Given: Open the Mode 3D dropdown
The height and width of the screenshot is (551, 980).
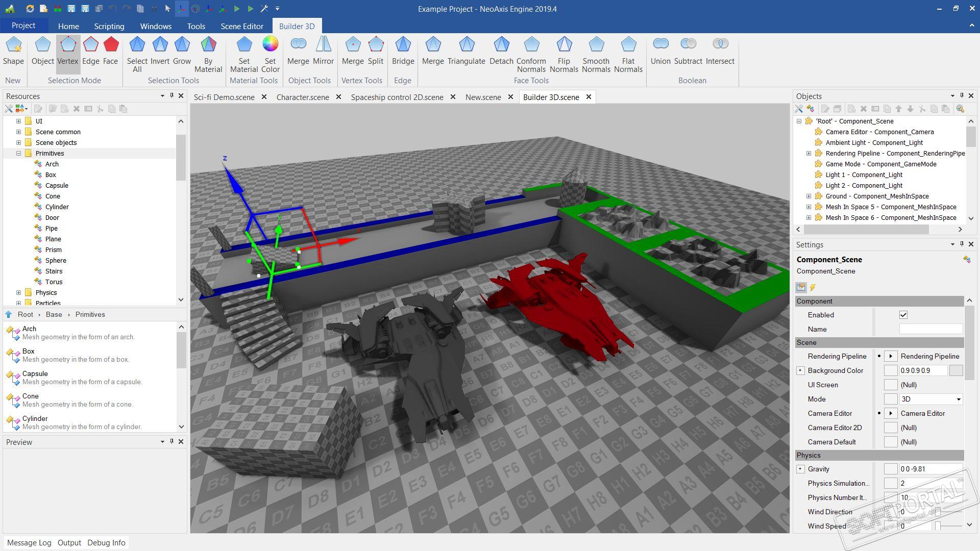Looking at the screenshot, I should pos(931,399).
